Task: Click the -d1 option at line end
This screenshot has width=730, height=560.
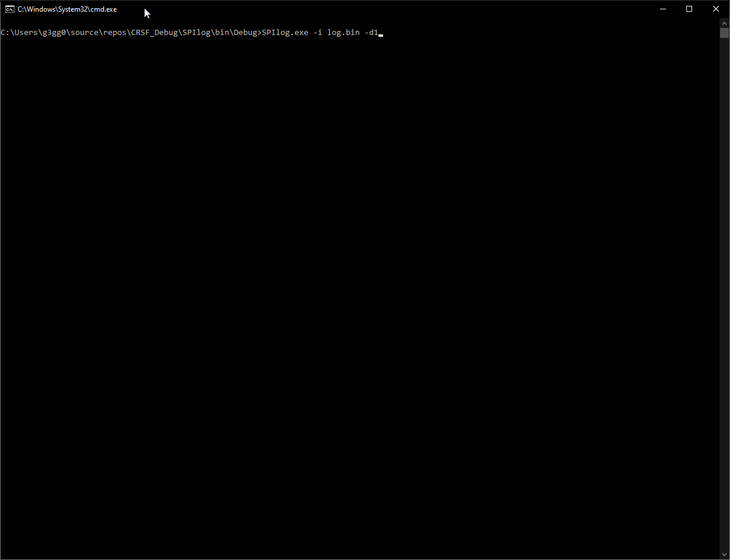Action: click(371, 33)
